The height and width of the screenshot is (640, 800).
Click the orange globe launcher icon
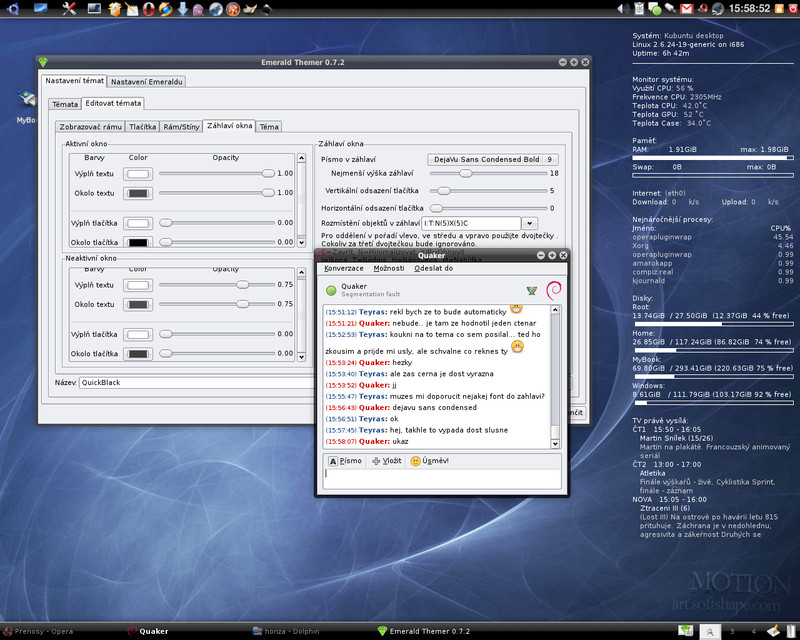(x=165, y=9)
